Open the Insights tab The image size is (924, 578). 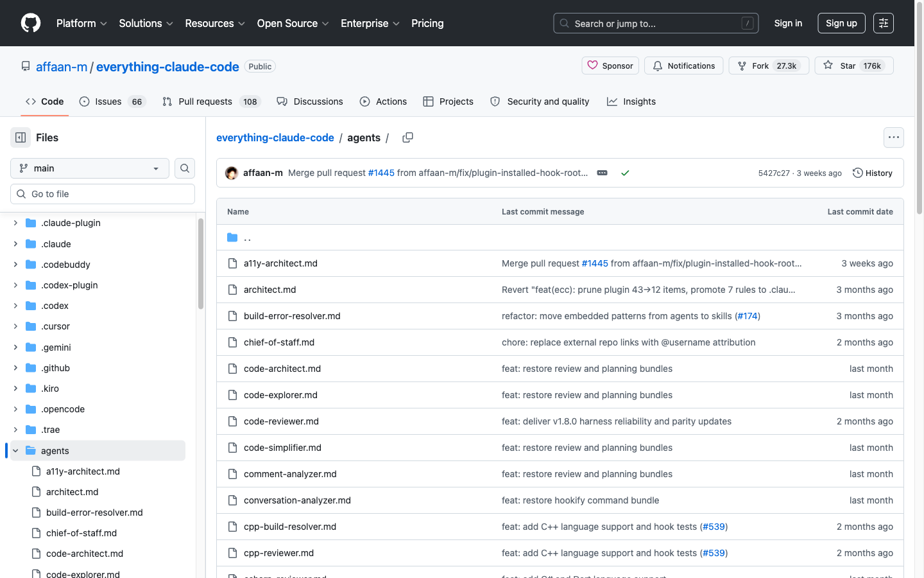tap(631, 101)
